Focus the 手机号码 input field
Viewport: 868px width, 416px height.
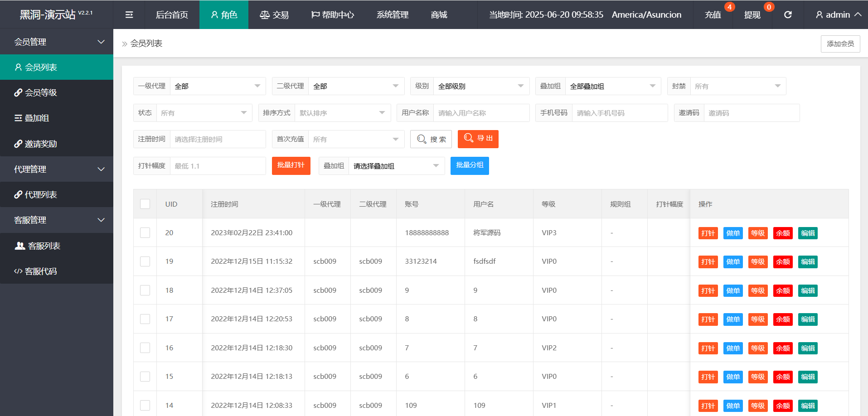click(620, 113)
